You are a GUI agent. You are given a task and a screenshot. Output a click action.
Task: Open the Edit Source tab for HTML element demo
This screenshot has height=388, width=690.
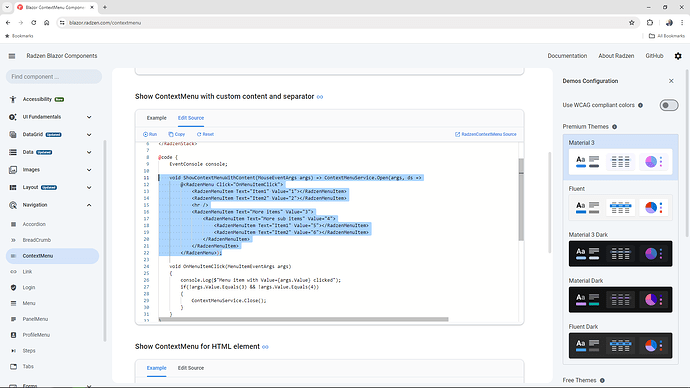tap(191, 368)
